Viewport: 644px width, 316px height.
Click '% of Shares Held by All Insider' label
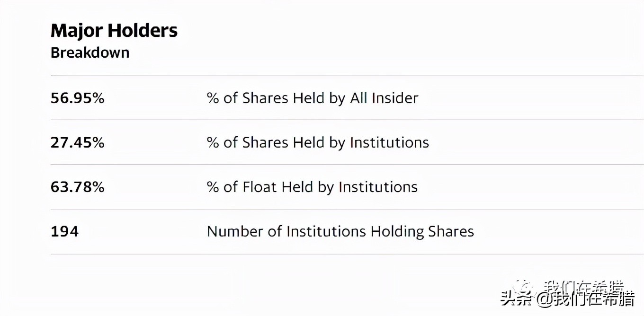click(x=313, y=98)
